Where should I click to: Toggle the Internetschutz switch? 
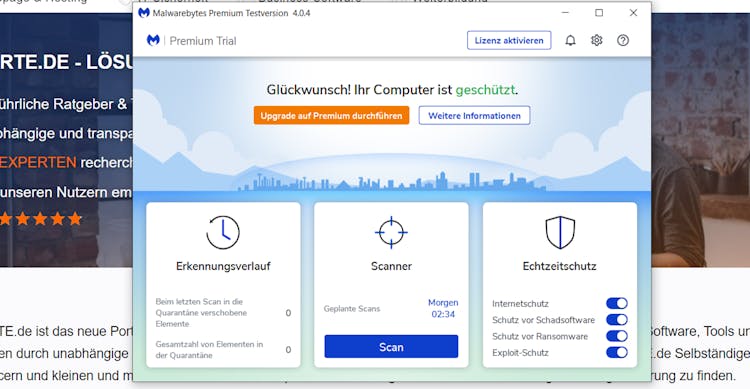point(617,303)
